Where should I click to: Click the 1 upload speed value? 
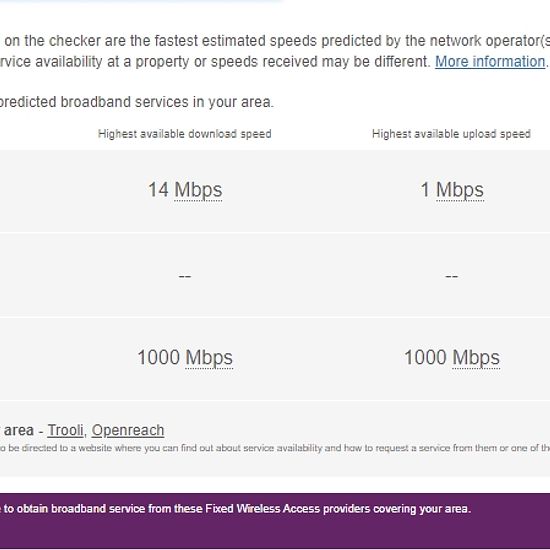[425, 189]
